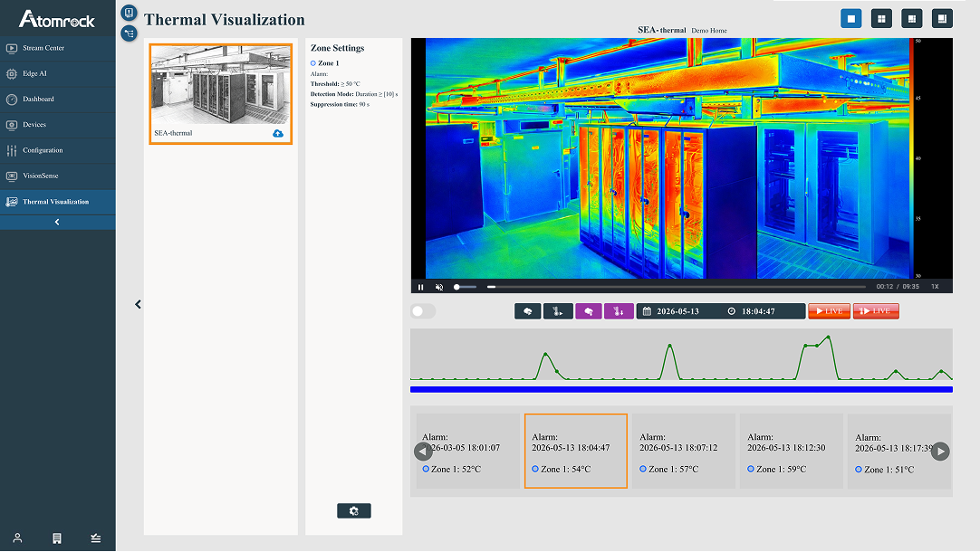Navigate to Devices in the sidebar

point(57,125)
